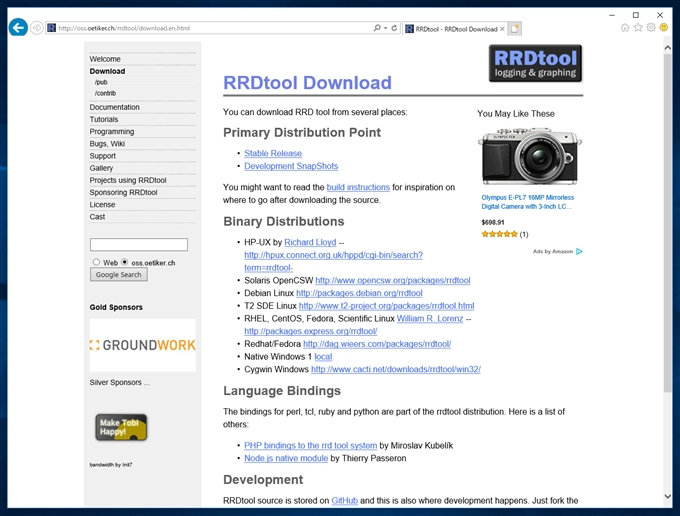
Task: Click the Olympus camera ad image
Action: (530, 156)
